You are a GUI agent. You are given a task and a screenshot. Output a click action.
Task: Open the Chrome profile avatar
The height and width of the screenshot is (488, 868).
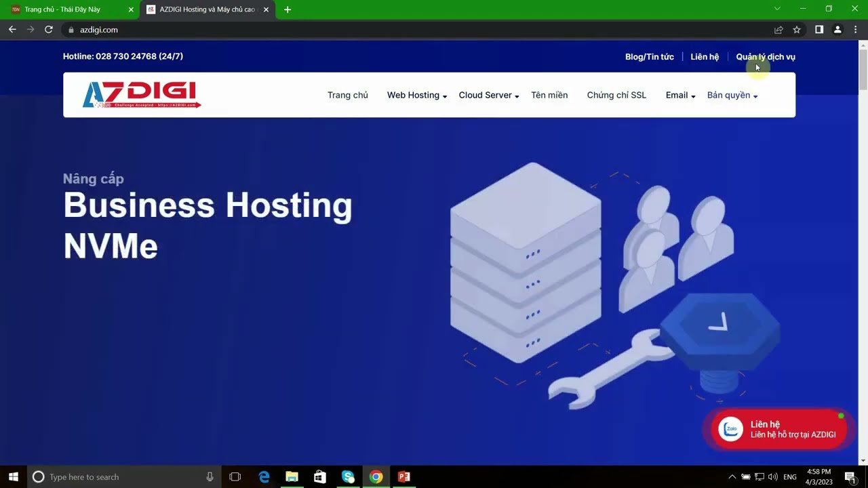click(x=837, y=30)
